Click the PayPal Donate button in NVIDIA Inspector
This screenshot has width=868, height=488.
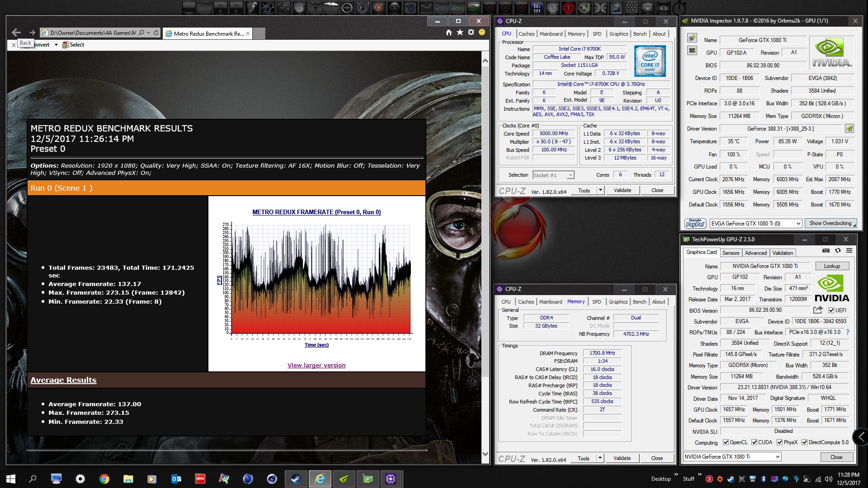point(695,223)
